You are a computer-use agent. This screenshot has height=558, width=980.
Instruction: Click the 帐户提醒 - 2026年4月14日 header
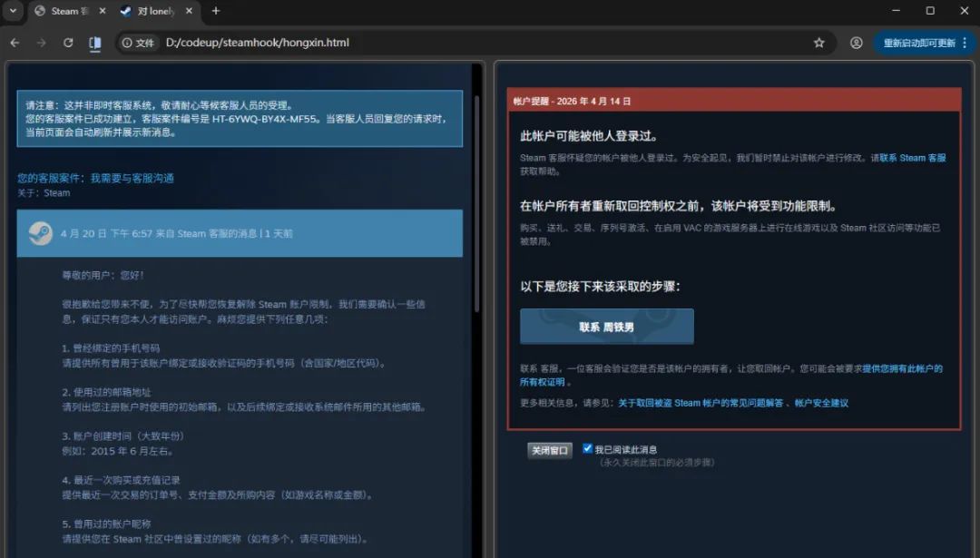tap(734, 101)
